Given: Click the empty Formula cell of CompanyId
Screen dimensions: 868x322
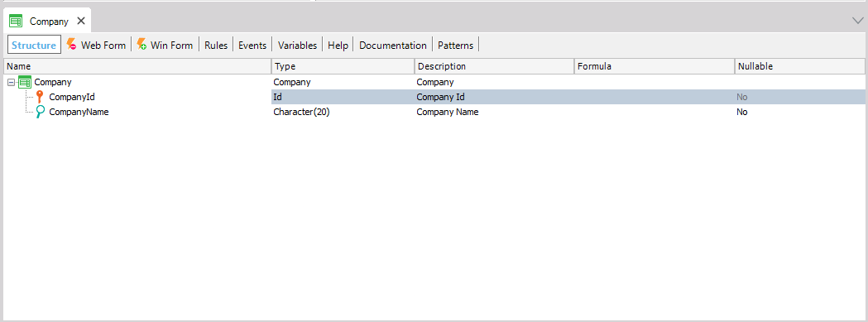Looking at the screenshot, I should [655, 97].
